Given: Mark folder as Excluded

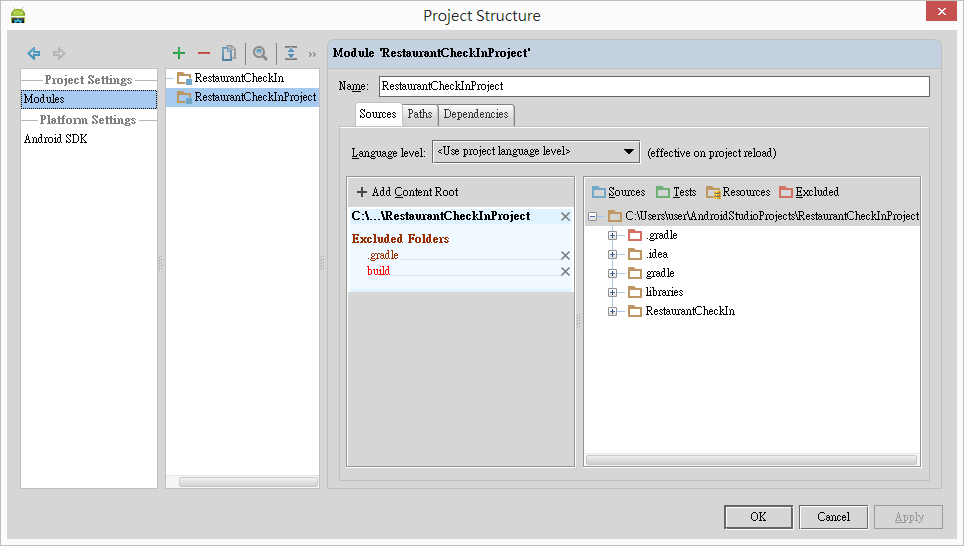Looking at the screenshot, I should pos(809,192).
